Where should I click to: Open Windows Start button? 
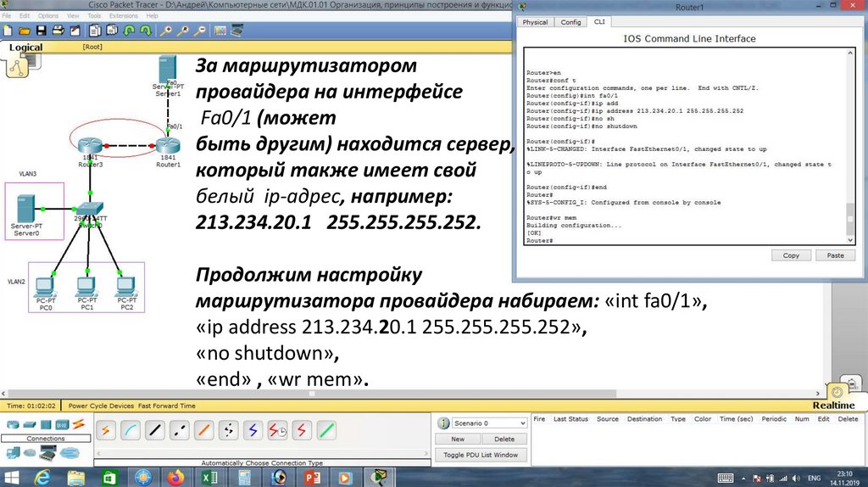[x=11, y=477]
